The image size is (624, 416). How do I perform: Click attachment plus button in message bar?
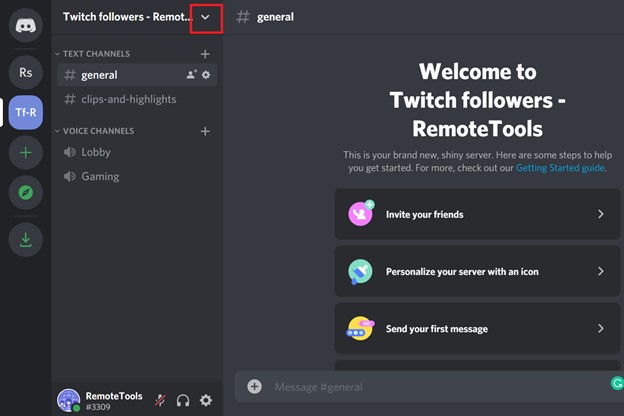coord(255,386)
